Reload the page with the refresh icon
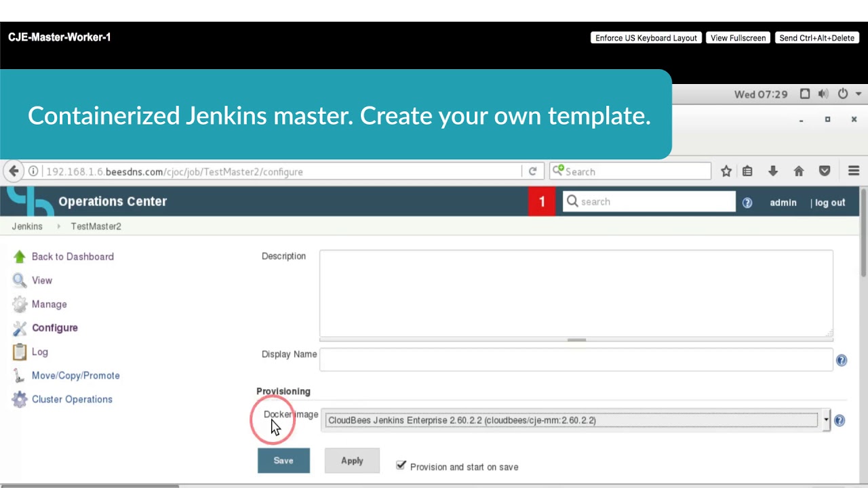The image size is (868, 488). pos(532,171)
